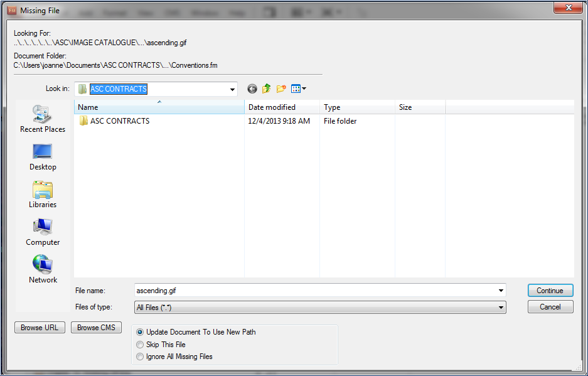
Task: Browse Libraries via the sidebar icon
Action: (x=42, y=194)
